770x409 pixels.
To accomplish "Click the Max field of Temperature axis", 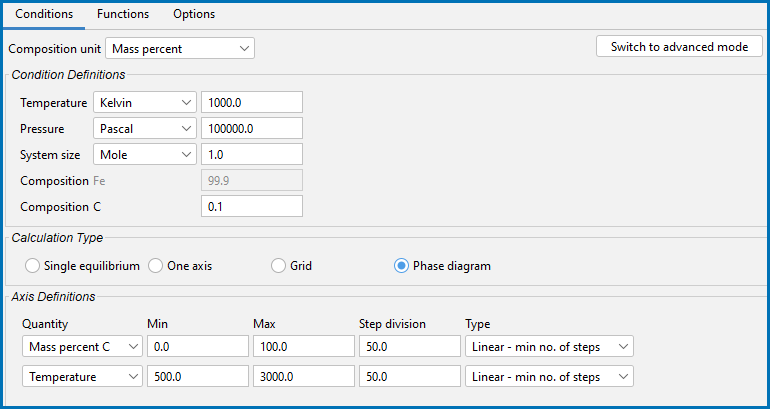I will point(303,377).
